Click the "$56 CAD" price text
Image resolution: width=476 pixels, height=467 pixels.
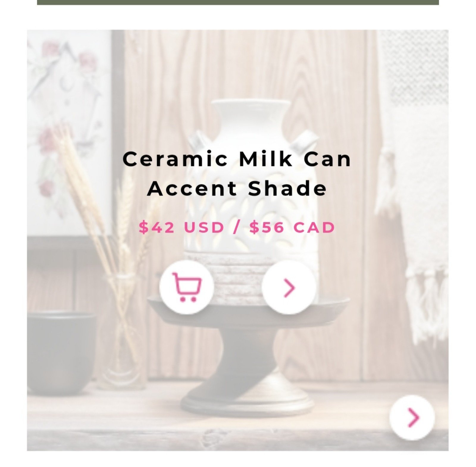pos(293,228)
